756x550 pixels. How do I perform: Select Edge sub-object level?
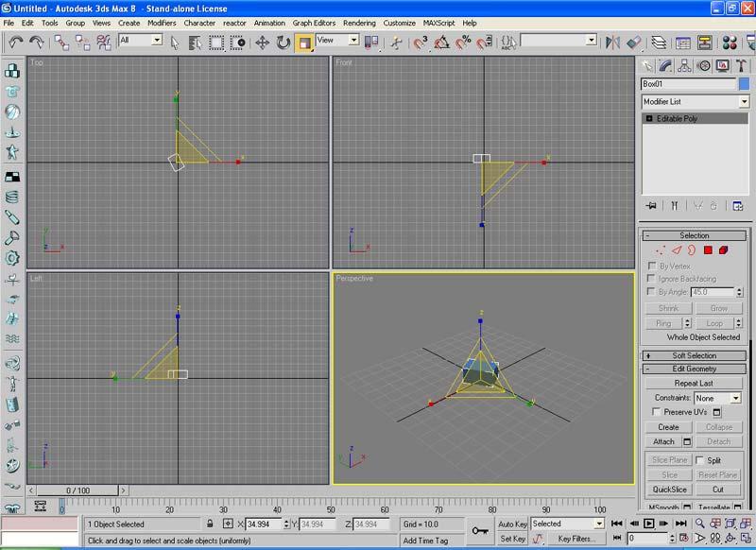pos(677,250)
